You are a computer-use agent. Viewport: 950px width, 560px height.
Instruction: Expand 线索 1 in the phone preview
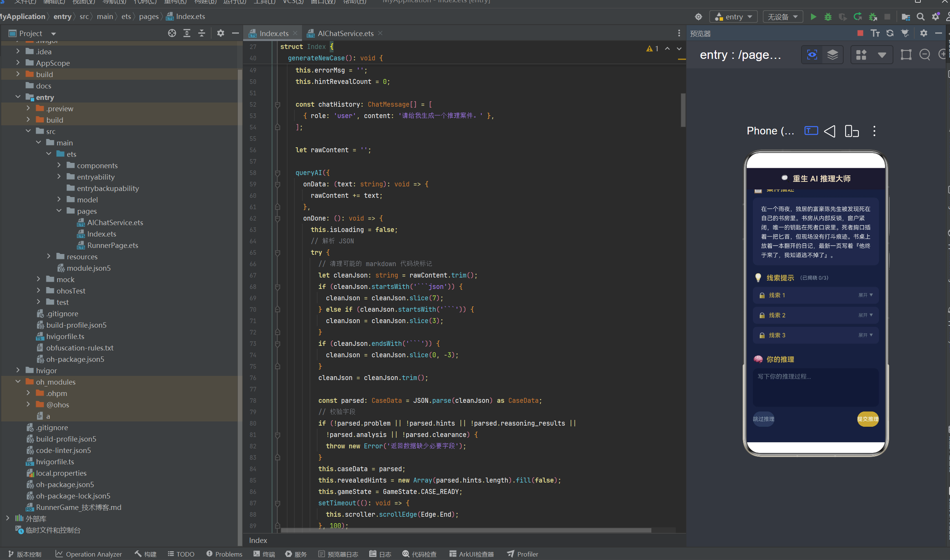[x=816, y=295]
